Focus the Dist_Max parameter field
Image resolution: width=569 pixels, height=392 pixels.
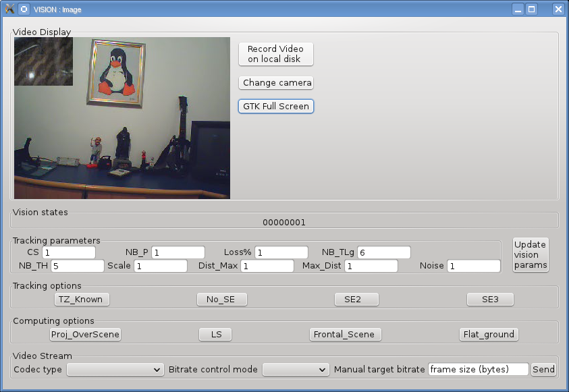[267, 266]
